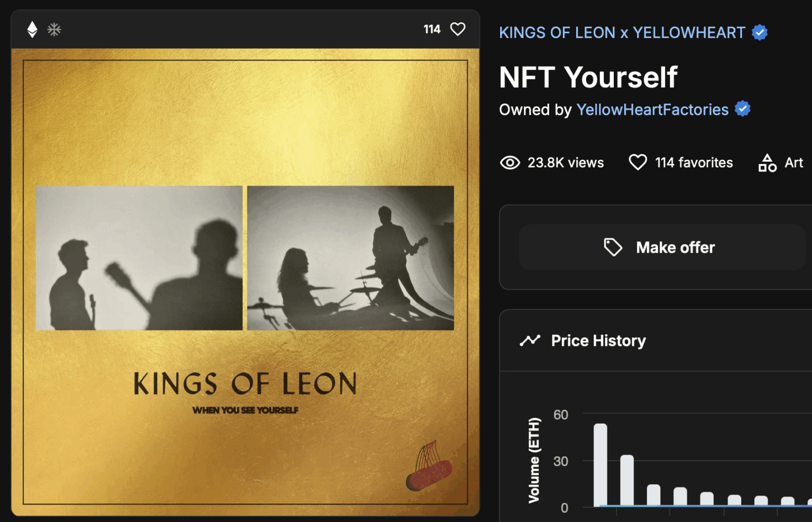Click the Art category shapes icon
812x522 pixels.
[x=767, y=163]
